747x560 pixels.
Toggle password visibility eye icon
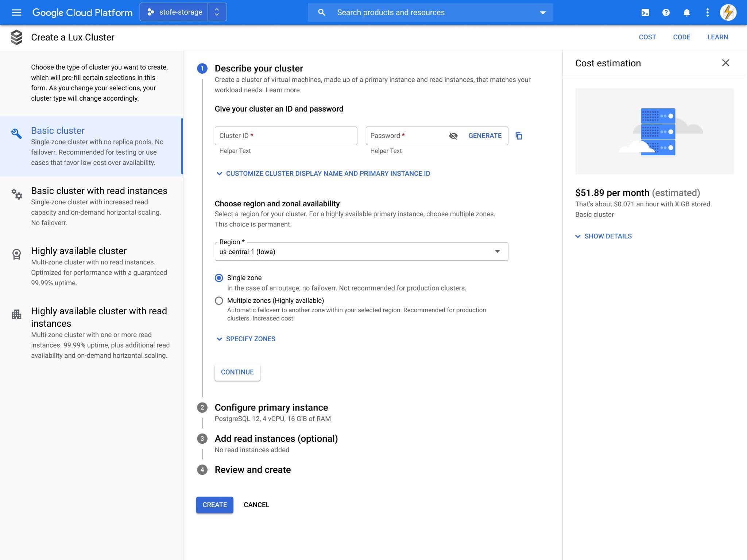[453, 136]
